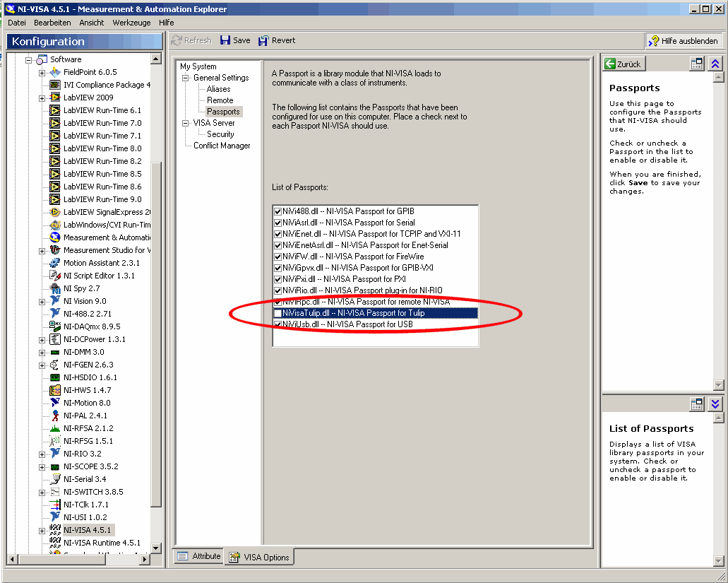This screenshot has width=728, height=583.
Task: Switch to the VISA Options tab
Action: click(x=260, y=557)
